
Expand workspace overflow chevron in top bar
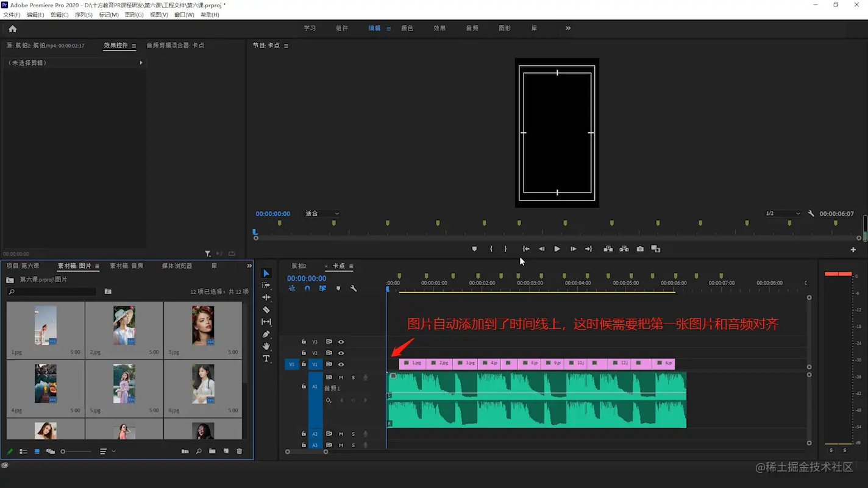click(568, 28)
